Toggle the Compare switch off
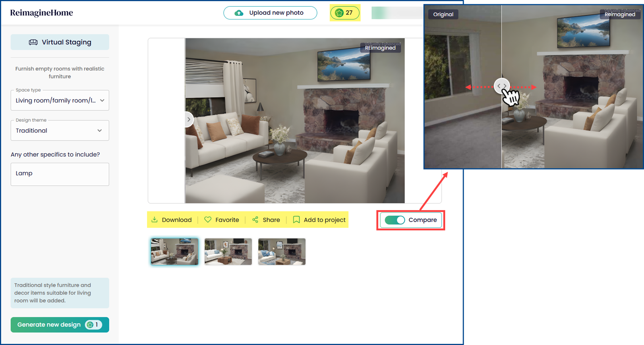Viewport: 644px width, 345px height. [395, 220]
